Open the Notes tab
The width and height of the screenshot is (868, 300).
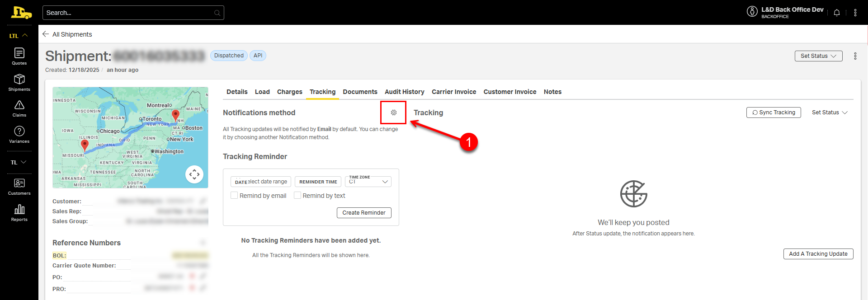[552, 92]
